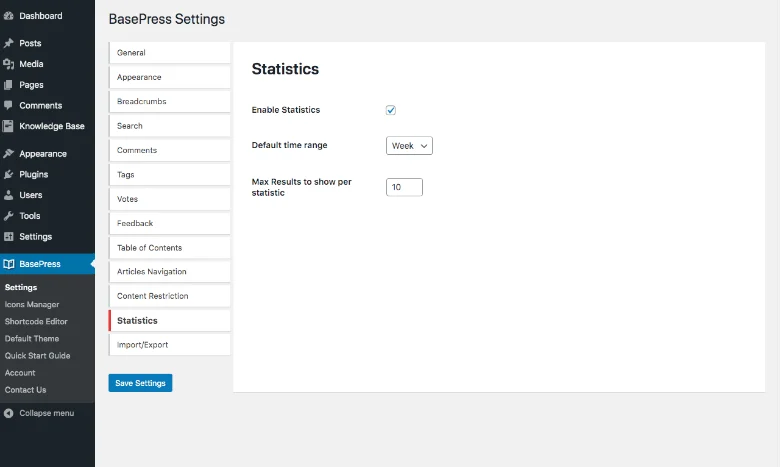Open the Quick Start Guide link
This screenshot has width=780, height=467.
point(37,356)
